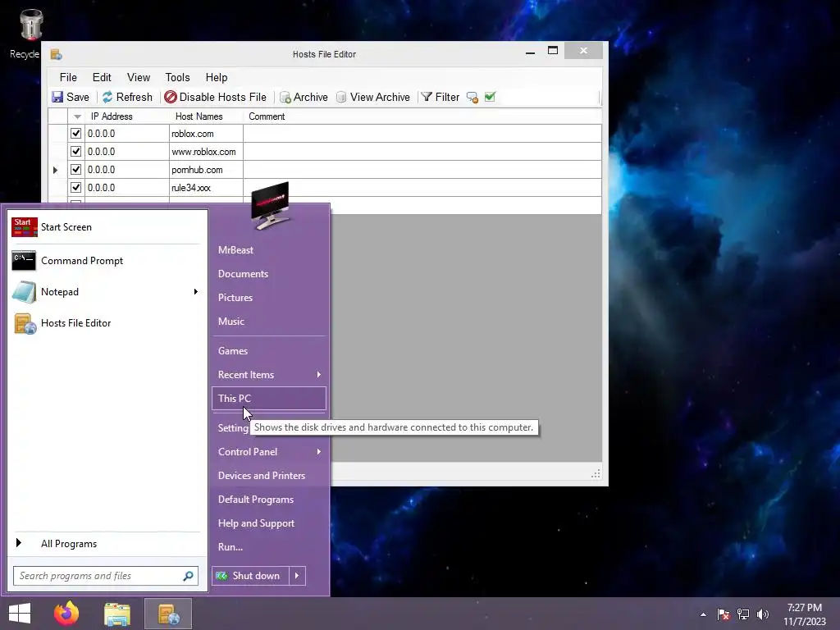Click the Hosts File Editor title bar icon

click(56, 54)
